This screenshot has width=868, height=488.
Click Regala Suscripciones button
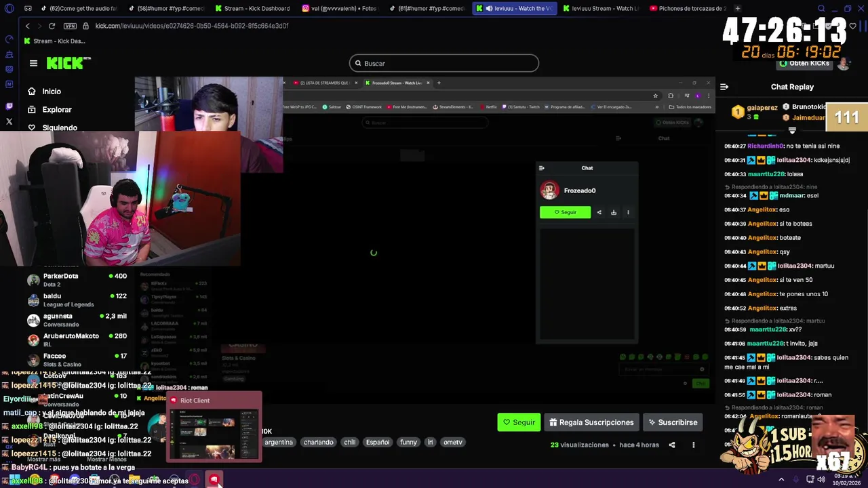point(591,422)
